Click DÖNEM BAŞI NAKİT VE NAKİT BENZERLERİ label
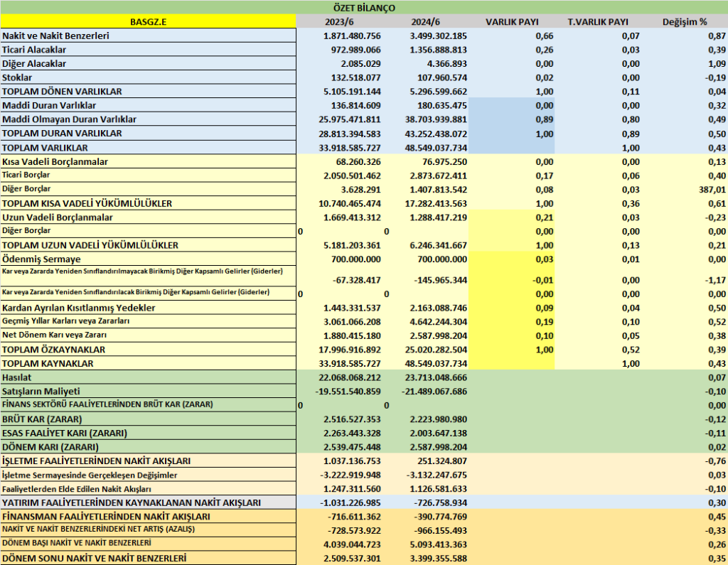 (77, 543)
